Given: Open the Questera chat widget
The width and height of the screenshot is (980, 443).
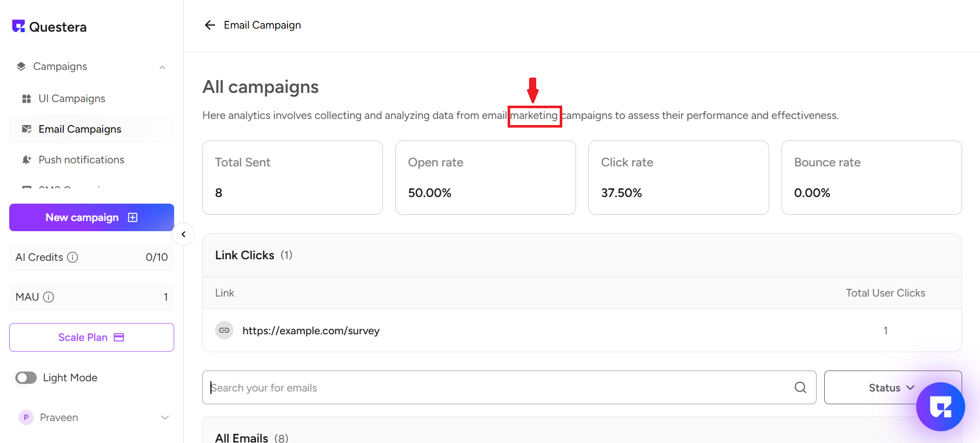Looking at the screenshot, I should (x=940, y=406).
